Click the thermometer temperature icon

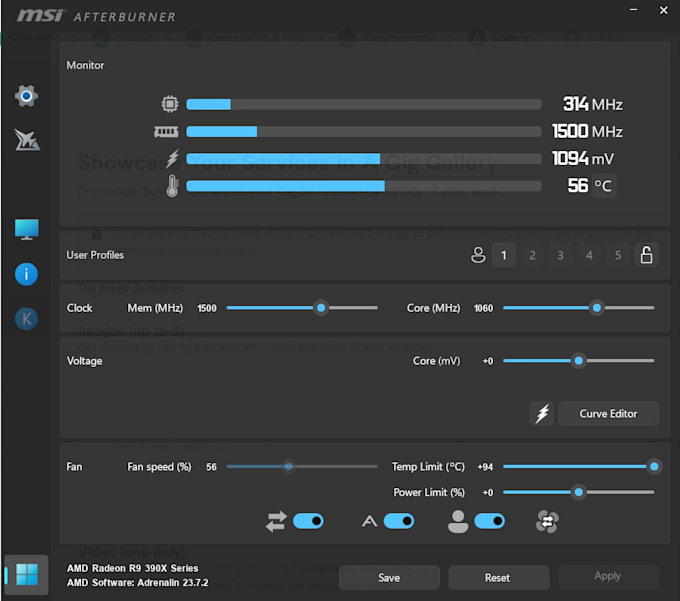172,186
